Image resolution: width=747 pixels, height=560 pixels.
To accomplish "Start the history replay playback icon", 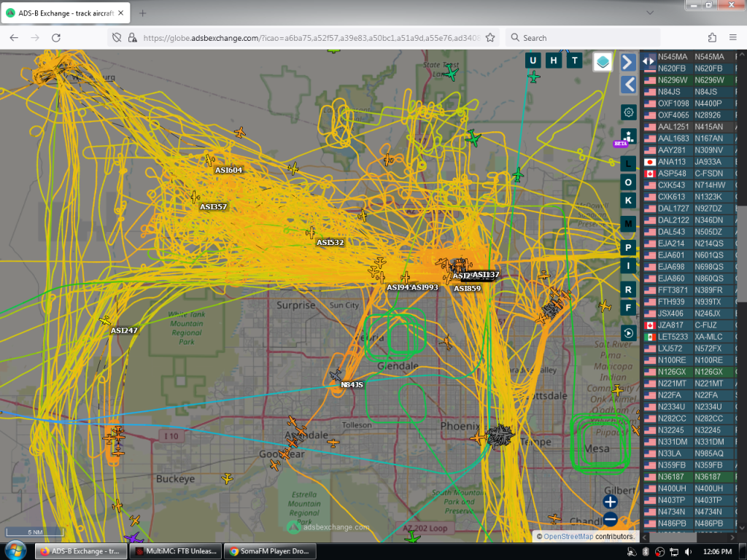I will 628,332.
